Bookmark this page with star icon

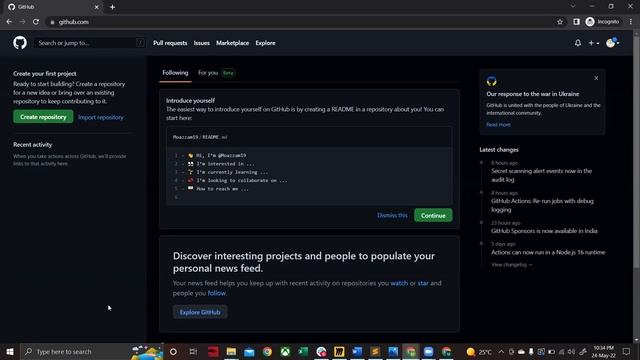point(560,22)
